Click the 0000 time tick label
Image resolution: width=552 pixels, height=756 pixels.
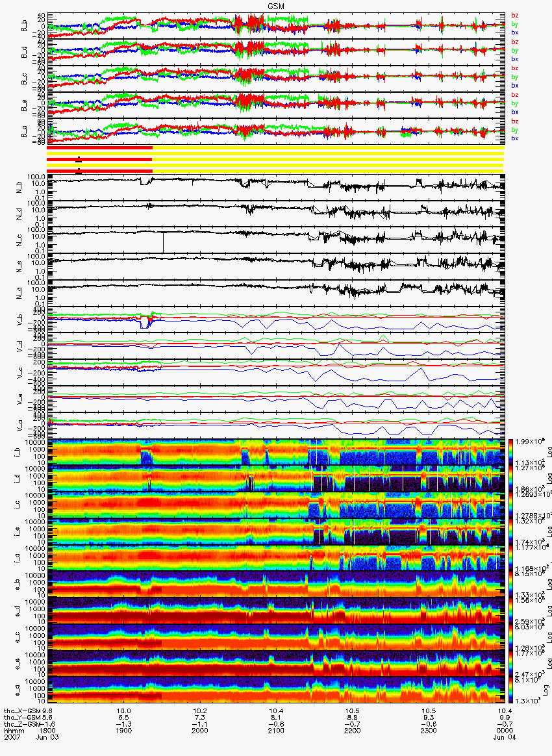(505, 731)
